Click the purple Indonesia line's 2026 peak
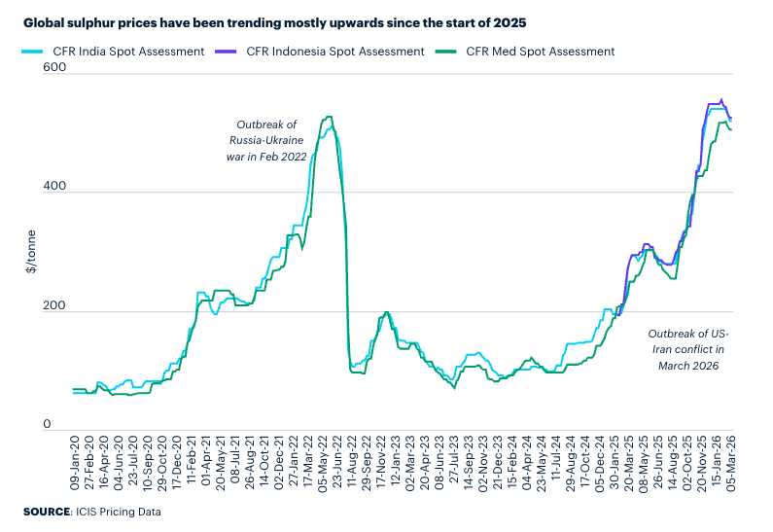Screen dimensions: 773x532 coord(720,99)
